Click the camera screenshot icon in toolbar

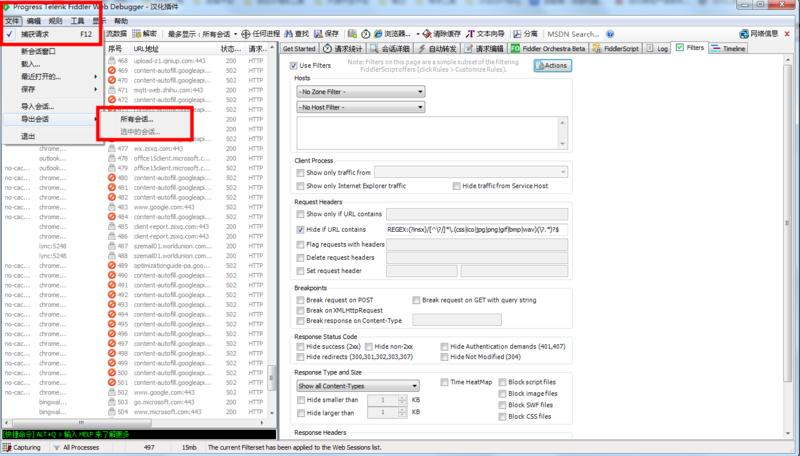352,34
